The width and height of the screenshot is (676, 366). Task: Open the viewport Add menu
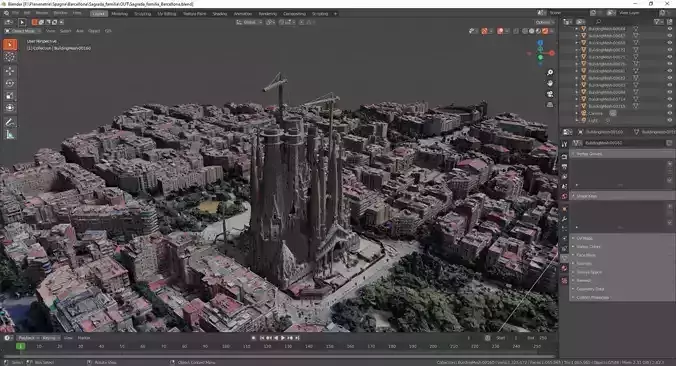click(x=80, y=31)
